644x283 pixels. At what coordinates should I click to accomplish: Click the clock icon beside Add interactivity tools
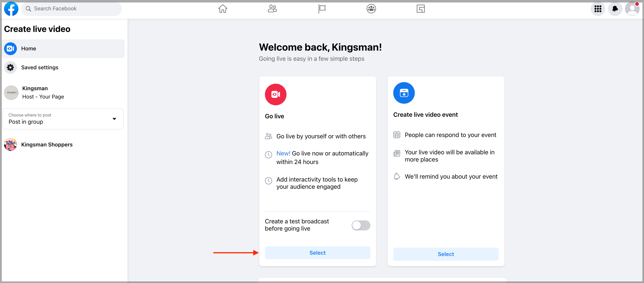(269, 181)
